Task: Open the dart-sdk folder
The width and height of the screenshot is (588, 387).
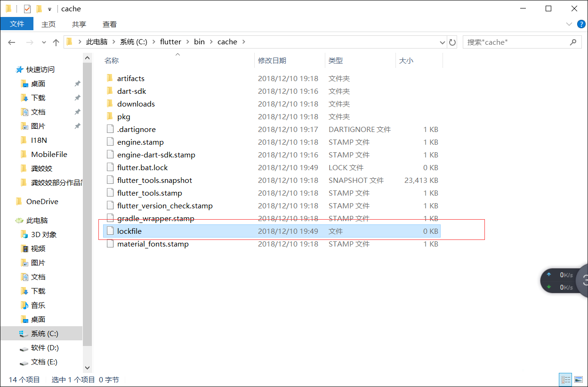Action: 131,91
